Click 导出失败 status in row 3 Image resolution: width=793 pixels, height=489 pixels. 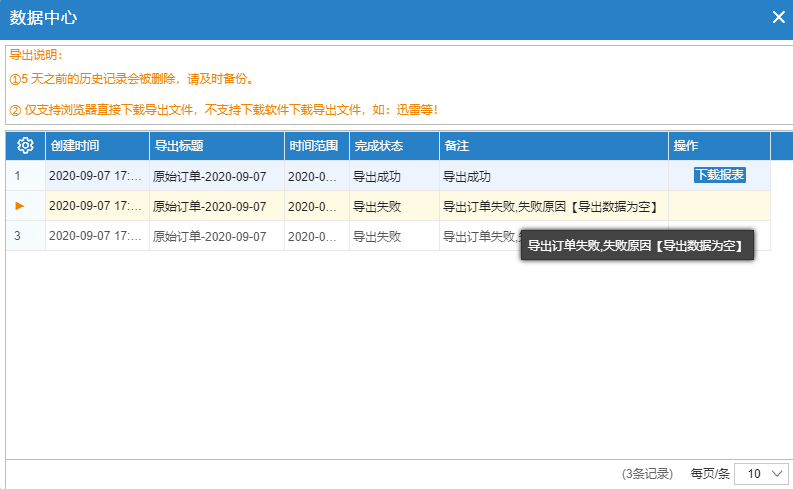[377, 236]
